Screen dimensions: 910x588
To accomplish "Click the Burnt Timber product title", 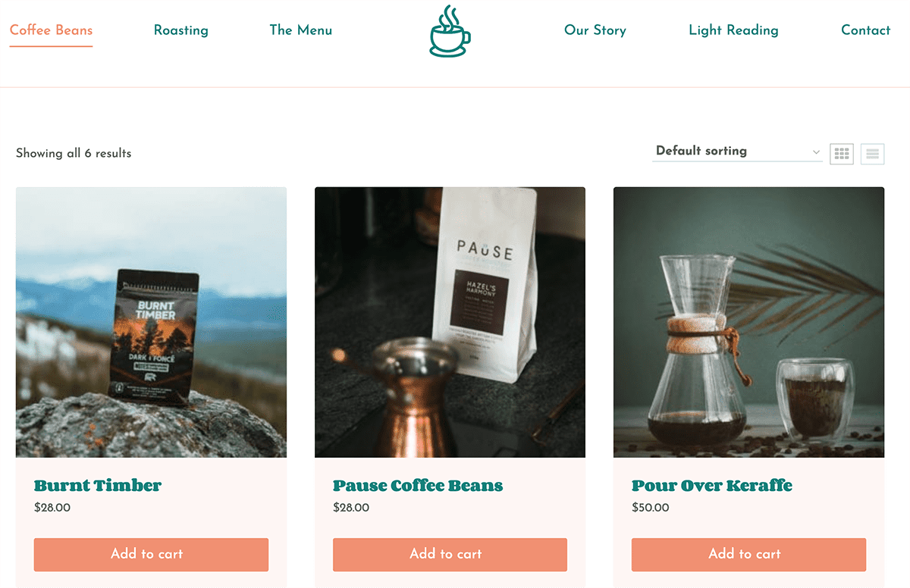I will (x=98, y=486).
